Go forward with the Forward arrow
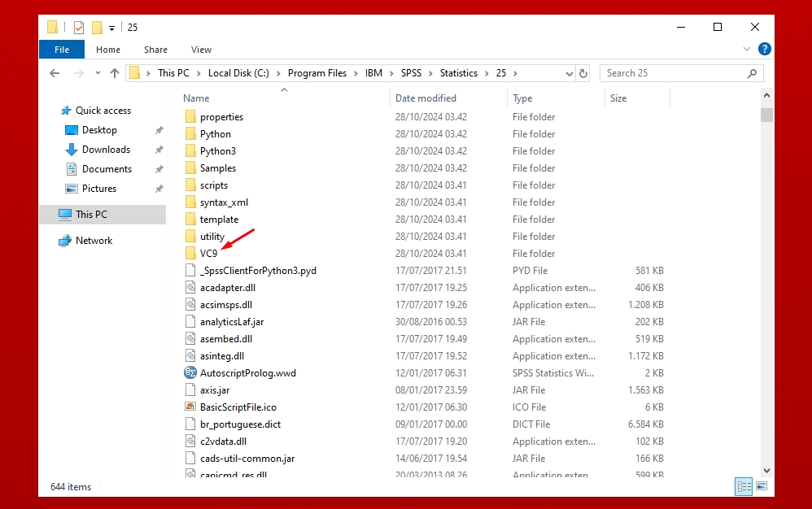 [79, 73]
